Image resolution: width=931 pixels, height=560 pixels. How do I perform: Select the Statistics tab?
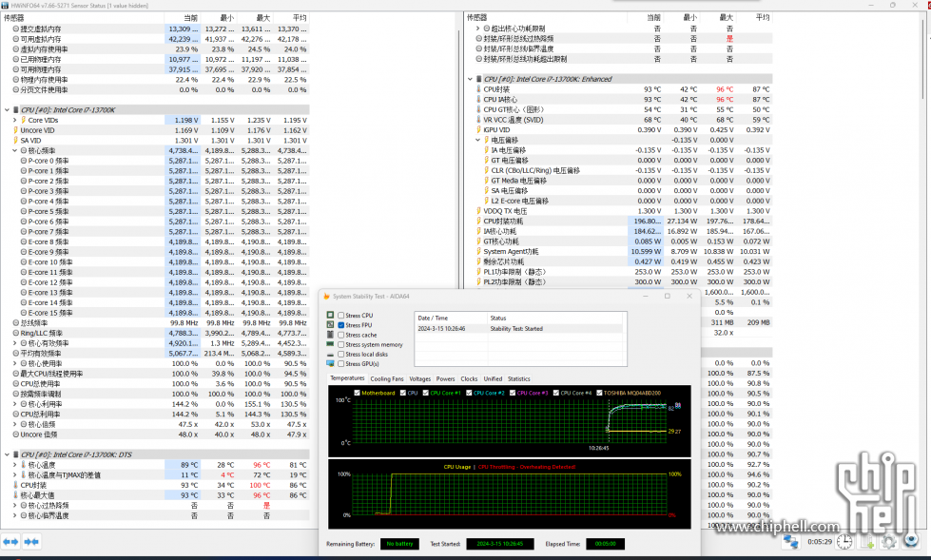point(519,378)
